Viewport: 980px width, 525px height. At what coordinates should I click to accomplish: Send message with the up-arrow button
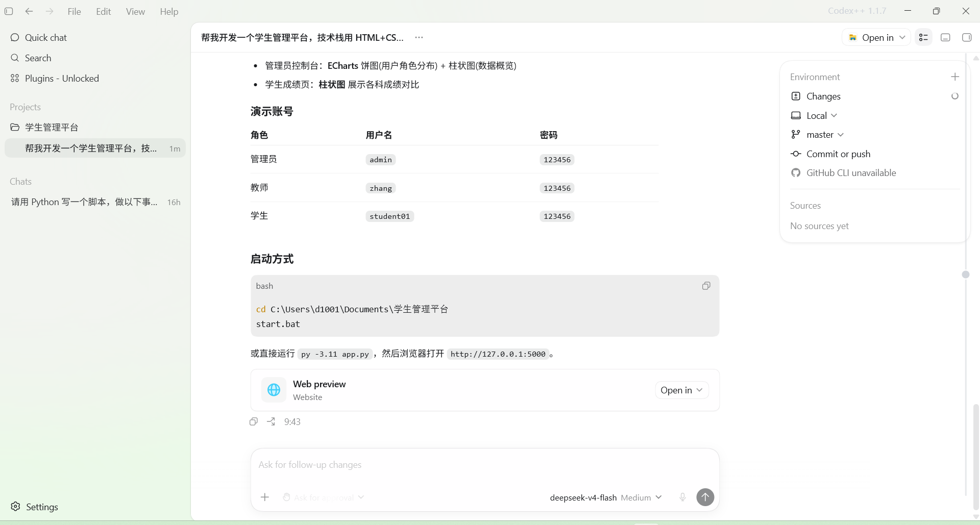click(705, 497)
